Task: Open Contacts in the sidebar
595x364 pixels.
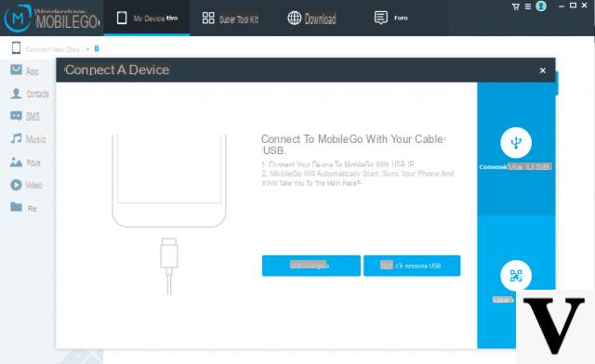Action: (30, 94)
